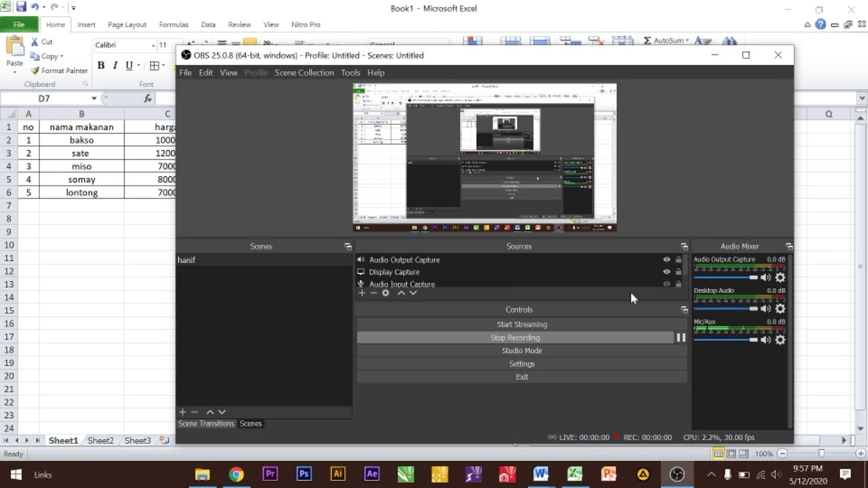Toggle visibility of Display Capture source
Viewport: 868px width, 488px height.
pyautogui.click(x=667, y=272)
